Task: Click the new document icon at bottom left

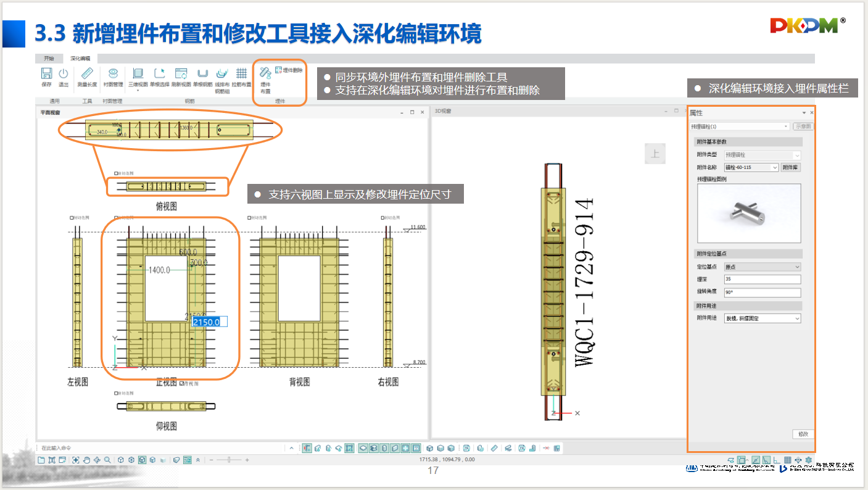Action: [x=41, y=460]
